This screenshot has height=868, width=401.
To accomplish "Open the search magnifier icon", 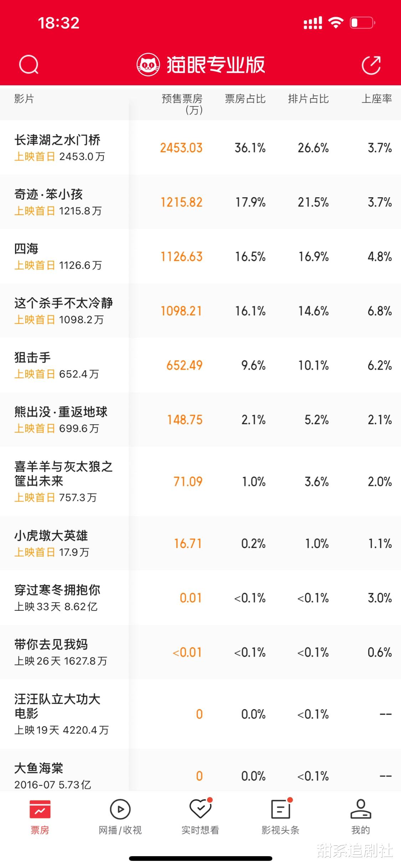I will (x=29, y=65).
